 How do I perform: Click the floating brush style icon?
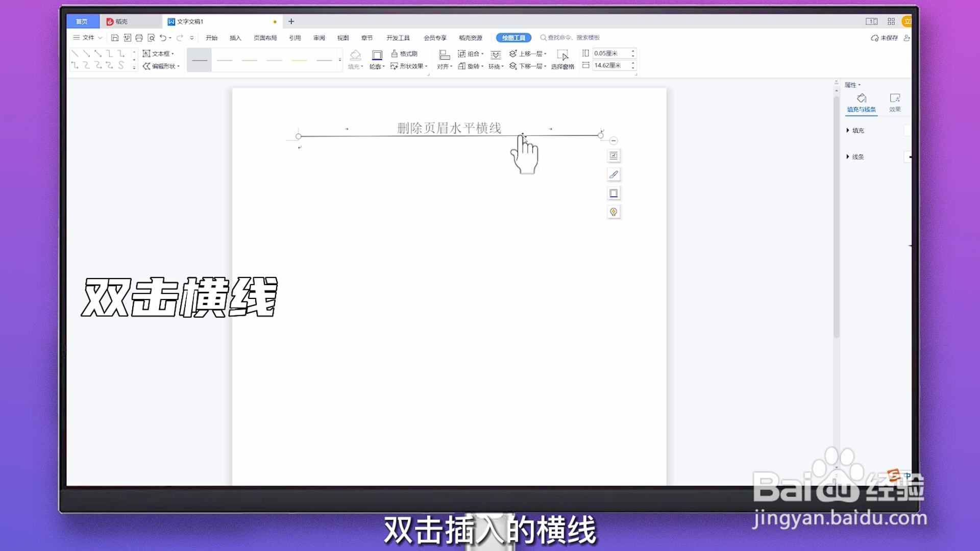coord(614,174)
